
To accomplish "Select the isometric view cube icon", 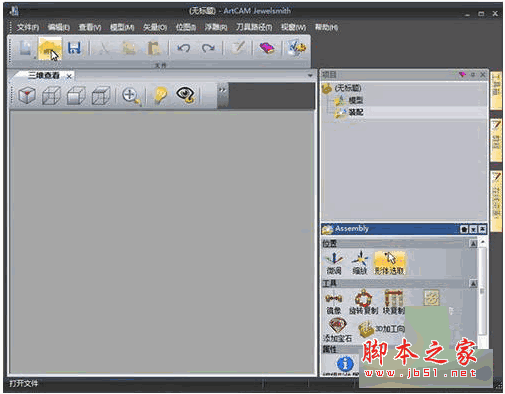I will click(x=27, y=95).
